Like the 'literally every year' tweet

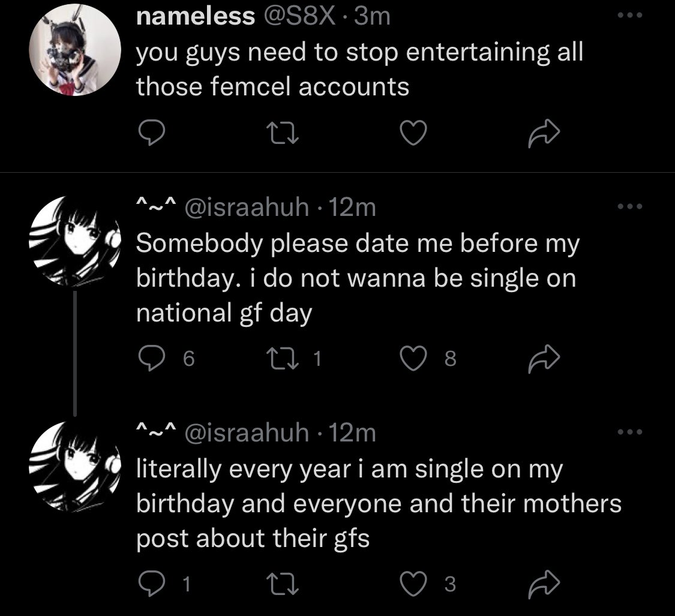click(412, 584)
